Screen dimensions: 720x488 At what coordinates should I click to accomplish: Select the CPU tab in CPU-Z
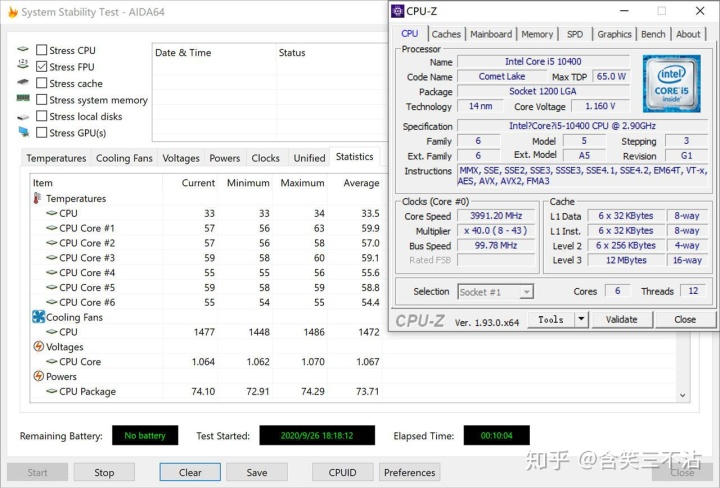pyautogui.click(x=410, y=33)
